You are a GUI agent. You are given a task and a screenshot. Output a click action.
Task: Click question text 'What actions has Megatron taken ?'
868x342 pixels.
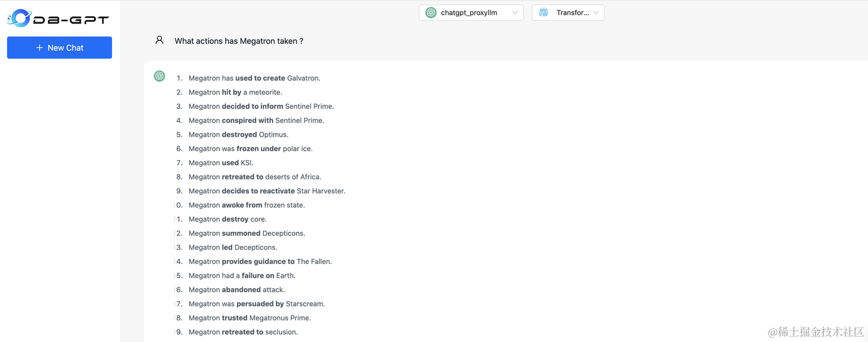pos(239,41)
